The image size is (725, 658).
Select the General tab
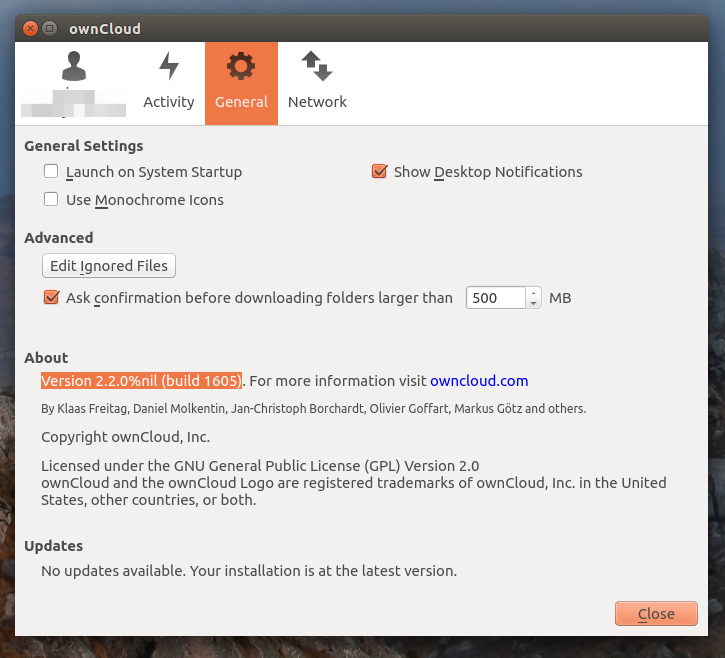(x=241, y=84)
